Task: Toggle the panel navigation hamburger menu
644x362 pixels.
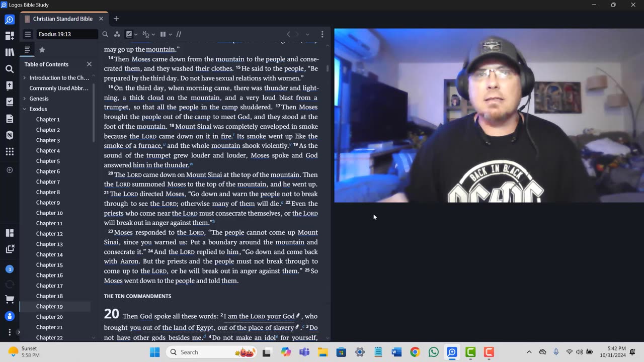Action: [28, 34]
